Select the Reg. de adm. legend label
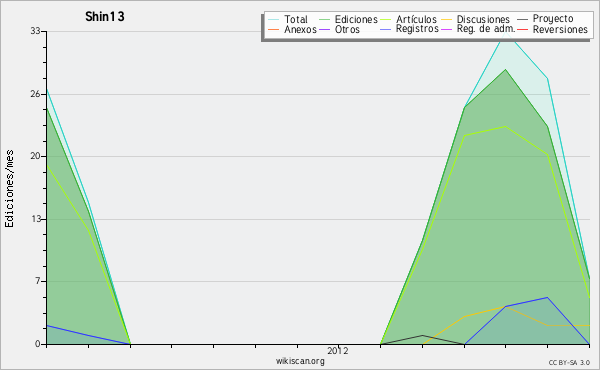Screen dimensions: 600x370 (486, 29)
